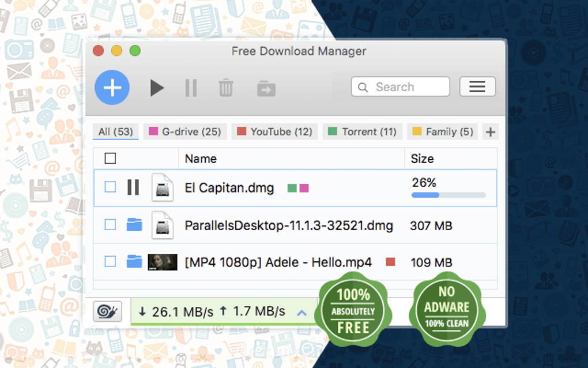Switch to the YouTube (12) tab
Image resolution: width=588 pixels, height=368 pixels.
[274, 132]
